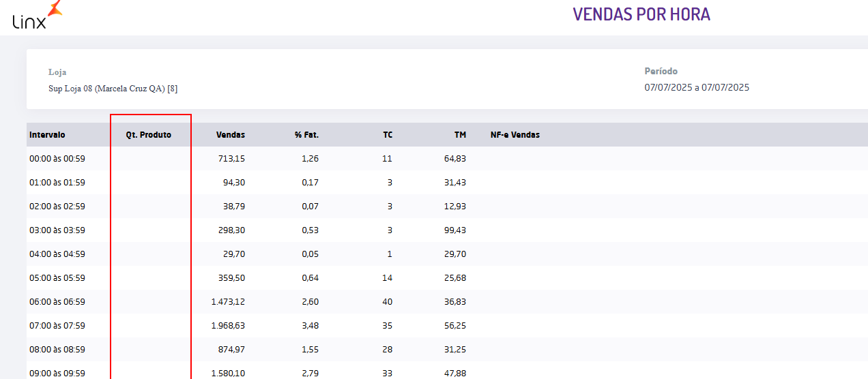
Task: Select the date range 07/07/2025 a 07/07/2025
Action: (x=697, y=87)
